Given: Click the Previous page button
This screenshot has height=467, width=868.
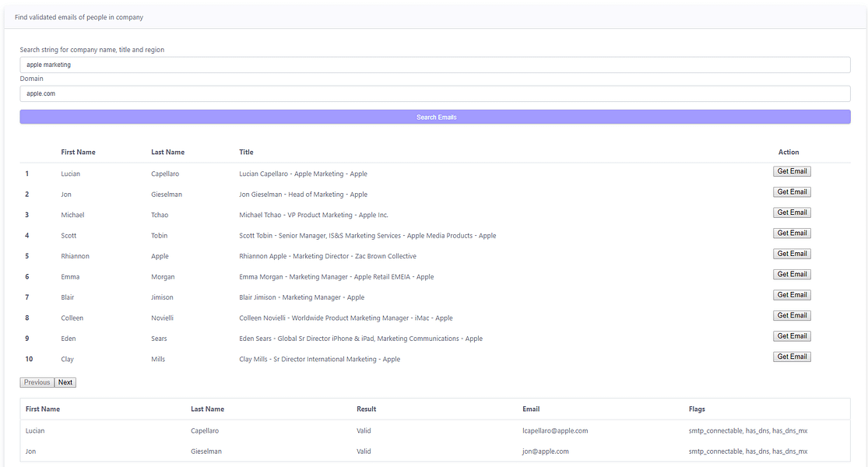Looking at the screenshot, I should coord(37,382).
